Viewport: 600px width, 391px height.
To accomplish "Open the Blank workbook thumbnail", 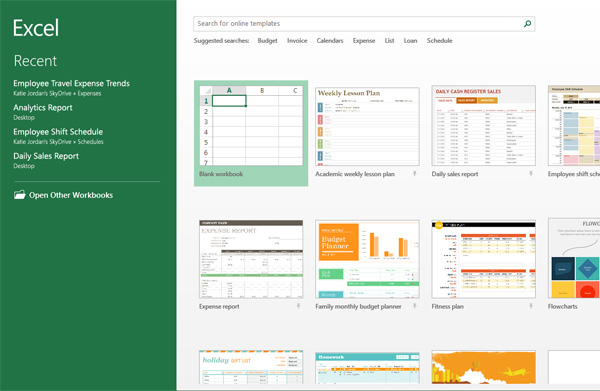I will pos(251,125).
